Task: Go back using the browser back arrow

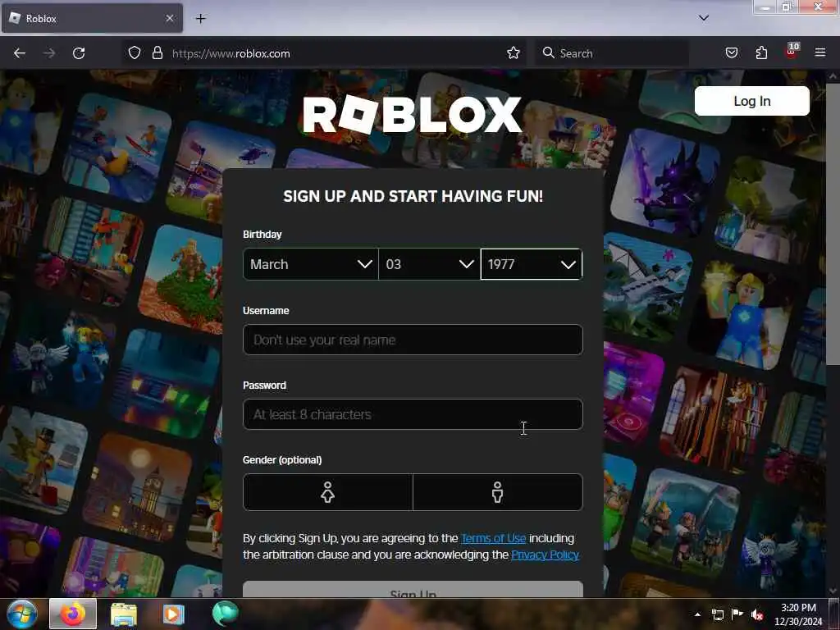Action: [x=20, y=53]
